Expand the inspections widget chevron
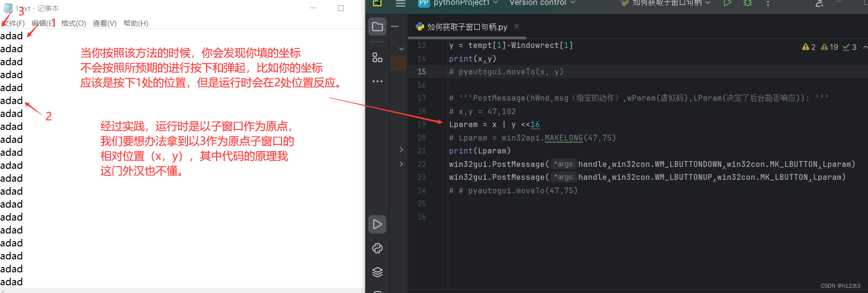 865,47
